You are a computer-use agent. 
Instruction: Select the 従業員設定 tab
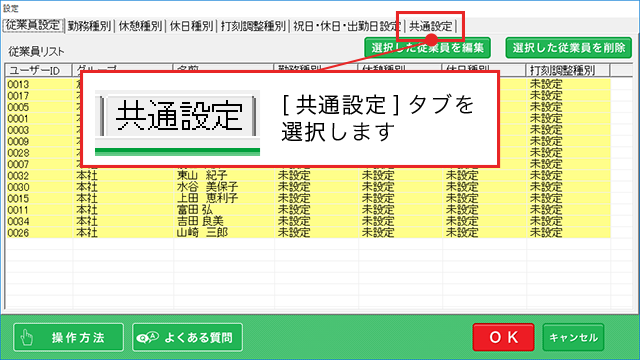33,26
